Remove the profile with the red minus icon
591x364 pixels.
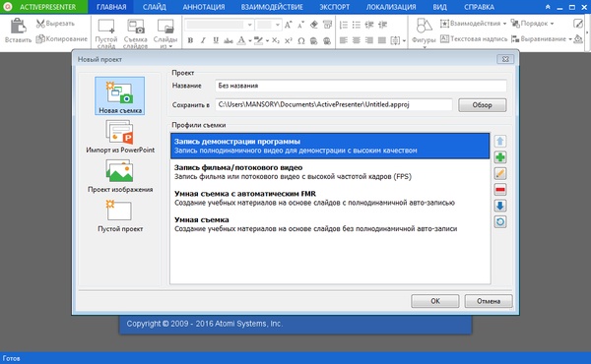pyautogui.click(x=500, y=190)
